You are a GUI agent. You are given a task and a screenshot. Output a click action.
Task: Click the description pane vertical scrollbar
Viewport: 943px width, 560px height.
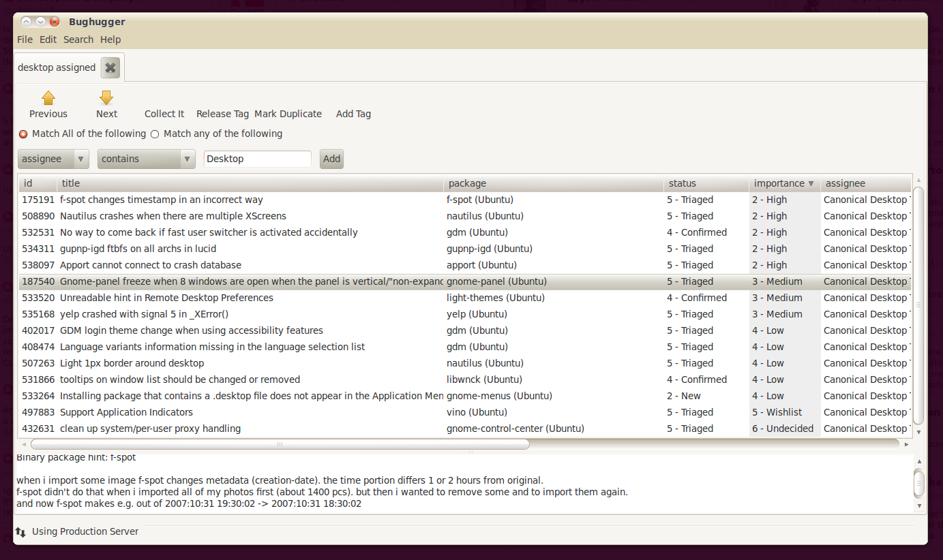pos(918,483)
